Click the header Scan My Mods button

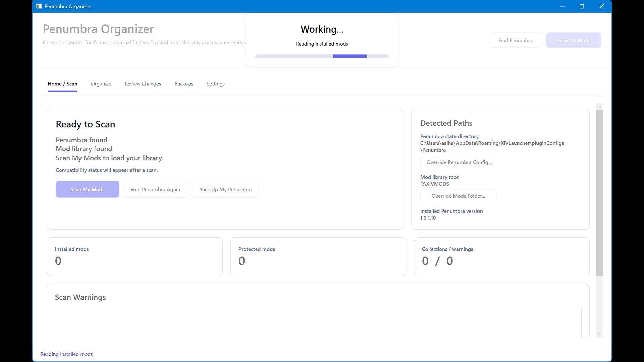pyautogui.click(x=574, y=40)
